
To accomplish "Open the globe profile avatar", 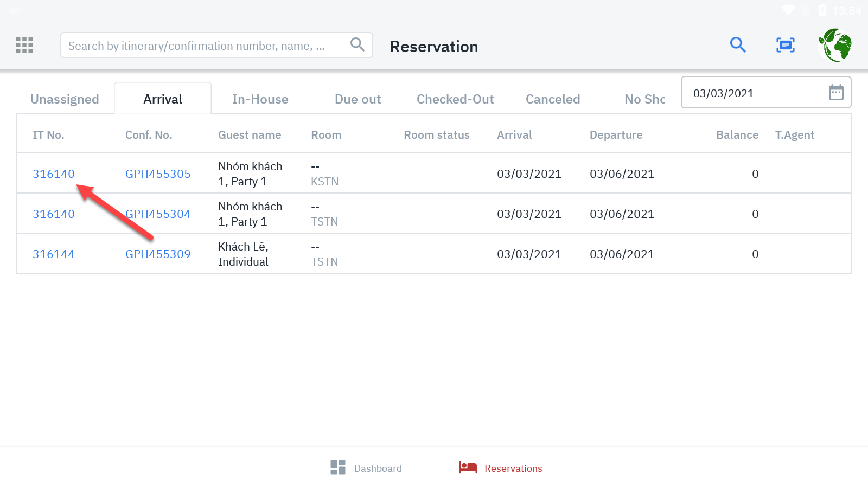I will 835,45.
